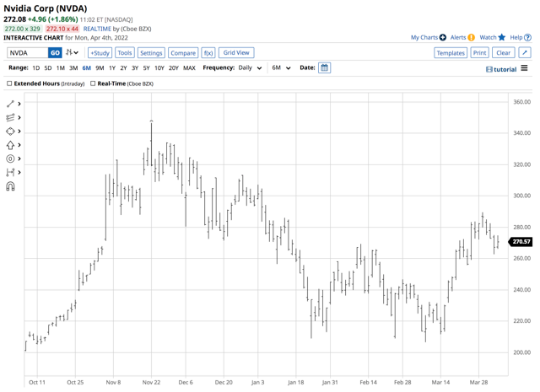Click the Nov 22 peak price bar
The image size is (540, 392).
[151, 142]
